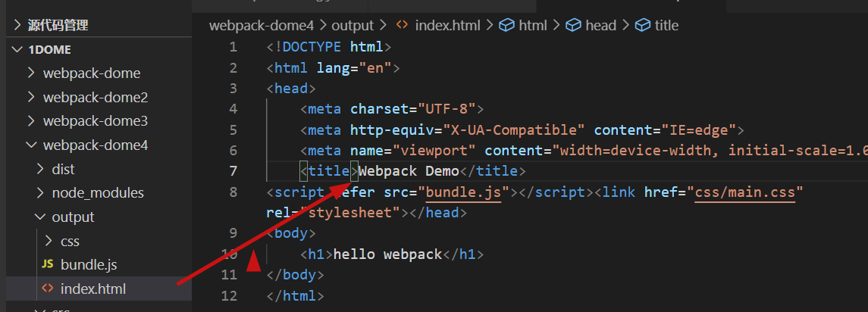Click the '<!DOCTYPE html>' line
868x312 pixels.
point(329,47)
